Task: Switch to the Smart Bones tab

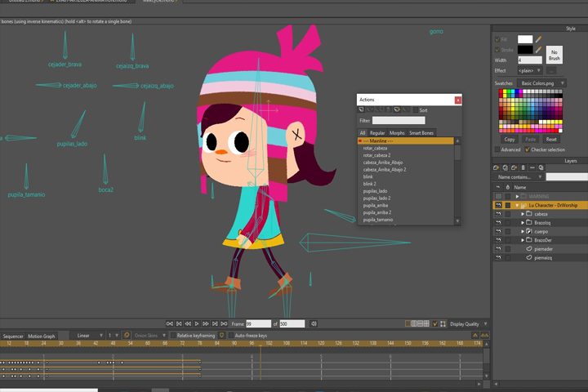Action: [x=421, y=133]
